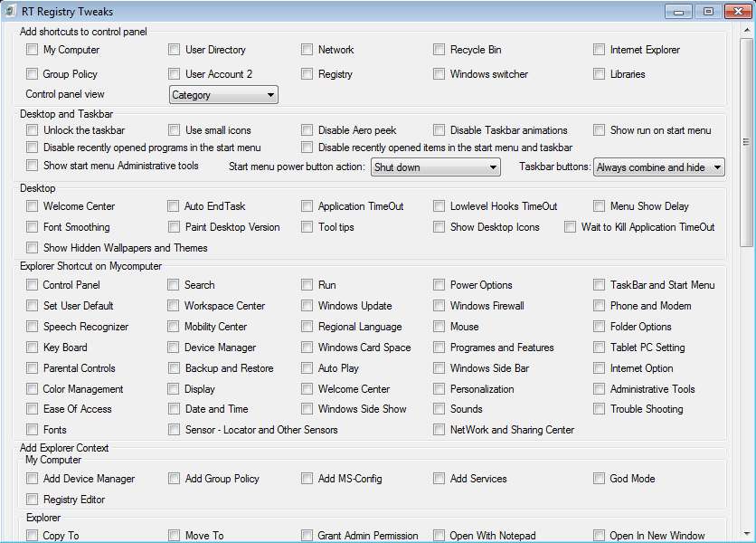Viewport: 756px width, 543px height.
Task: Click the vertical scrollbar down arrow
Action: [746, 533]
